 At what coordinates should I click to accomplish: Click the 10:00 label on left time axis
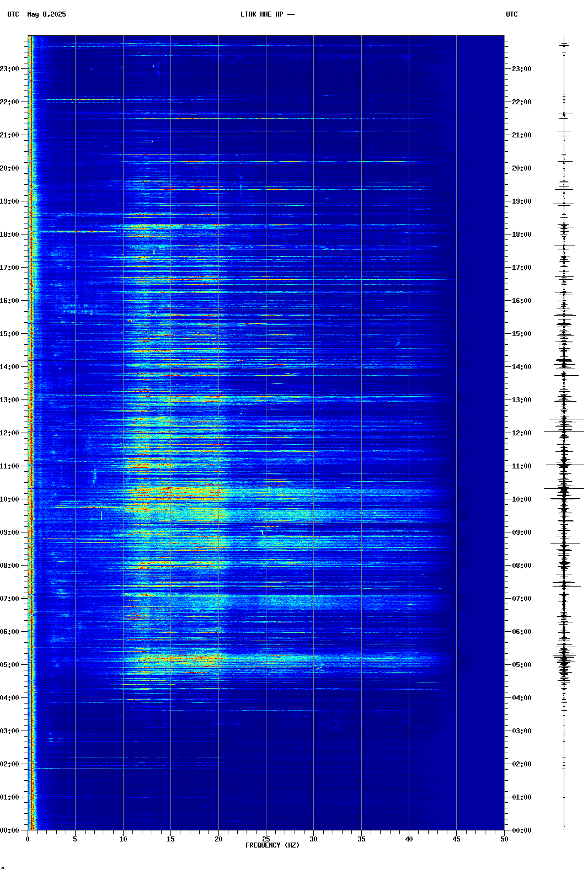pyautogui.click(x=9, y=499)
